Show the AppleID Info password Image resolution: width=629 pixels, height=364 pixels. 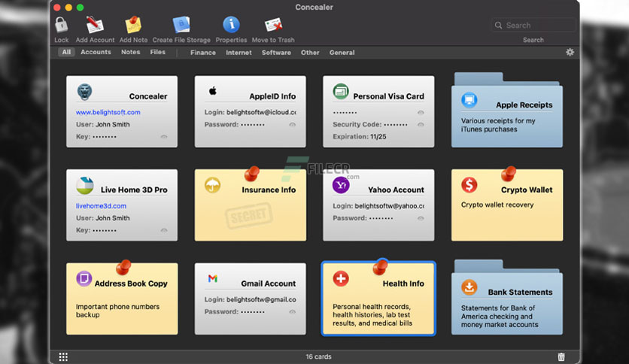pyautogui.click(x=293, y=125)
